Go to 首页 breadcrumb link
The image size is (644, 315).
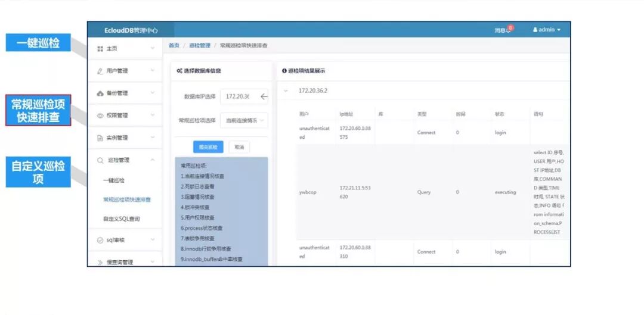(x=174, y=45)
